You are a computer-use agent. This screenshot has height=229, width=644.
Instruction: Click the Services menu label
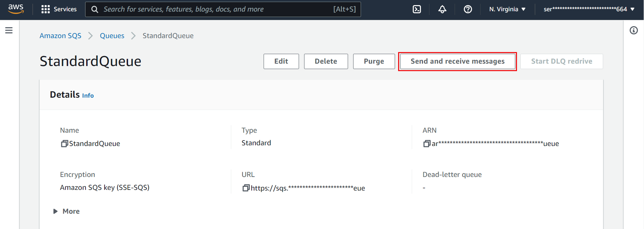[65, 9]
